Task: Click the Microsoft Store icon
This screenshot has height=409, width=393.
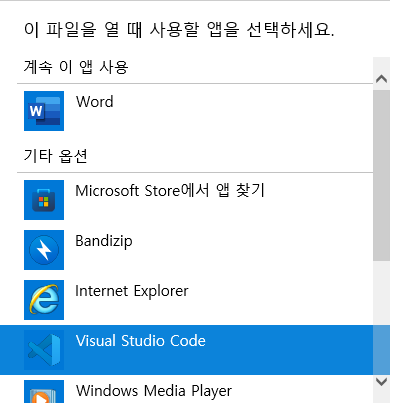Action: point(44,200)
